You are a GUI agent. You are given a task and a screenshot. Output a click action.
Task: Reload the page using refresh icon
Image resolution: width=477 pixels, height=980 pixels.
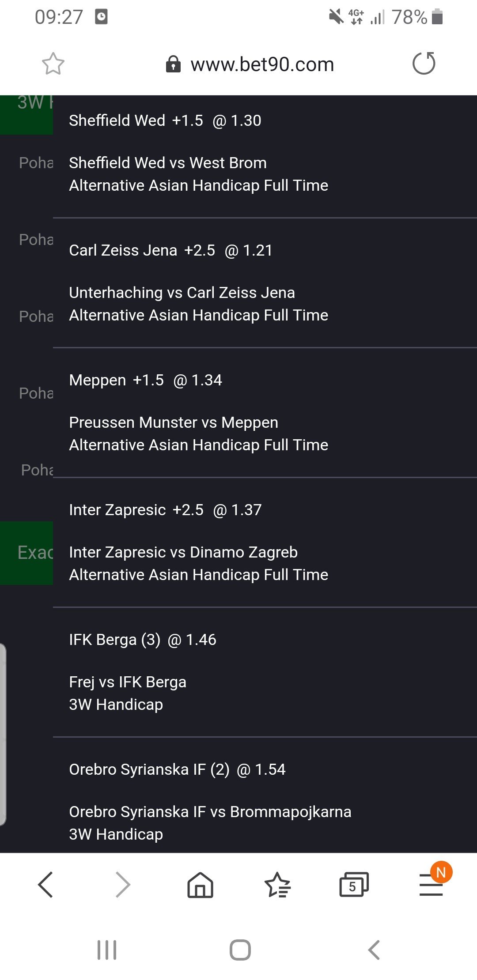[x=424, y=64]
